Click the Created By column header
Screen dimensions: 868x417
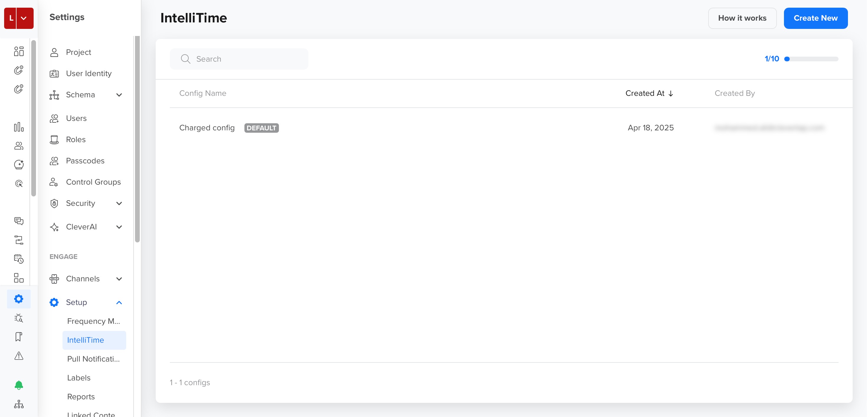734,93
